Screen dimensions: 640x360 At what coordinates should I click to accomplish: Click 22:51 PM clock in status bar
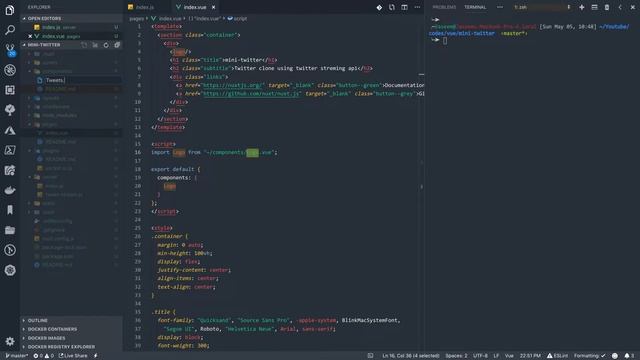pyautogui.click(x=530, y=356)
